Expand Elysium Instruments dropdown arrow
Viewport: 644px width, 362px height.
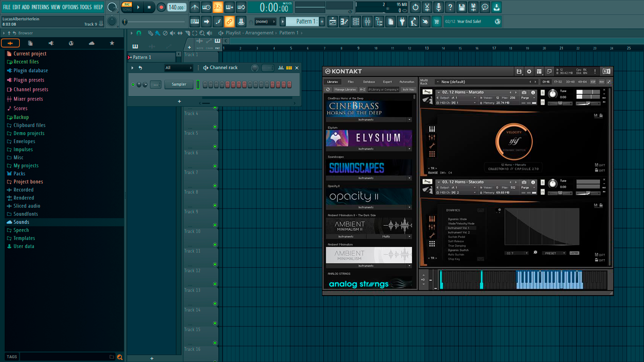(409, 149)
